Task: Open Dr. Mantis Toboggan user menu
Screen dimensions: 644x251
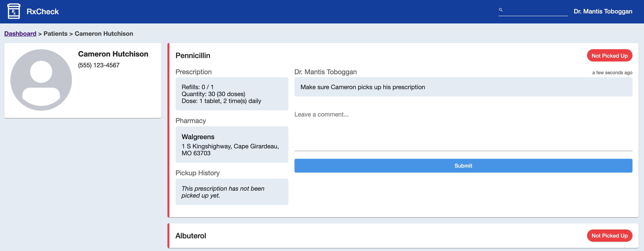Action: [603, 12]
